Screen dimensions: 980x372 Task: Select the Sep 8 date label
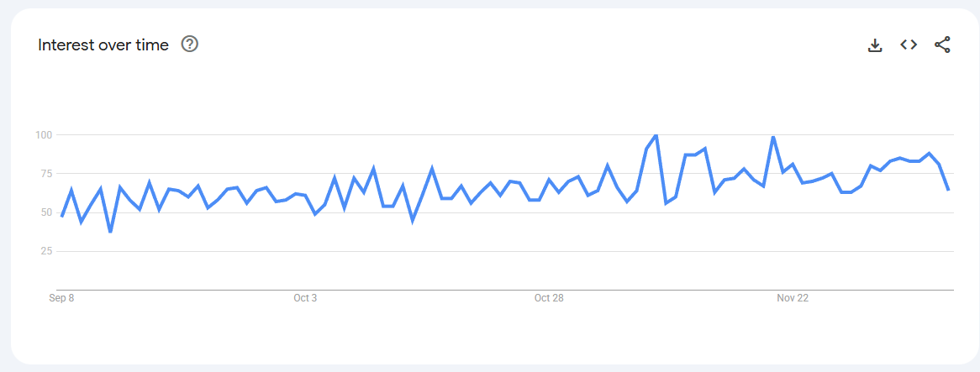pyautogui.click(x=61, y=298)
